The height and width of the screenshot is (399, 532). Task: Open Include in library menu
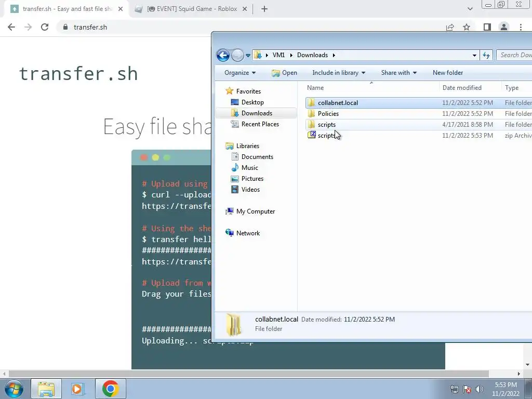click(x=339, y=73)
